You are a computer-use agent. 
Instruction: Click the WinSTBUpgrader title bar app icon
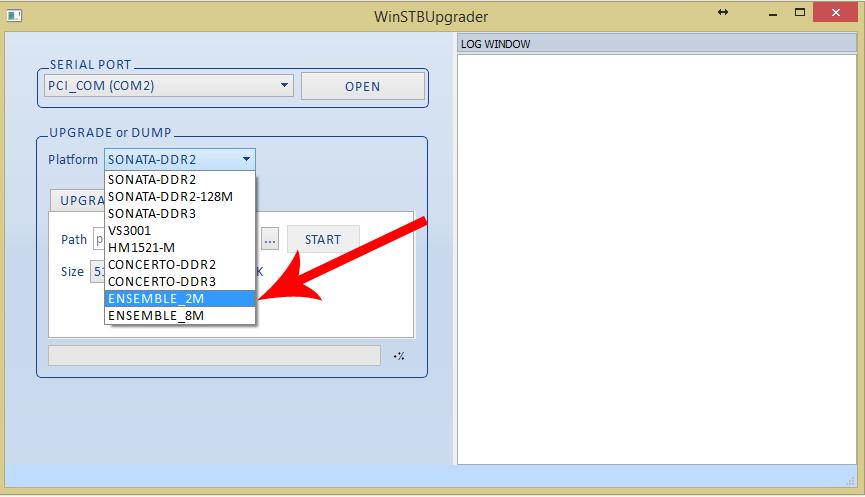(x=14, y=15)
